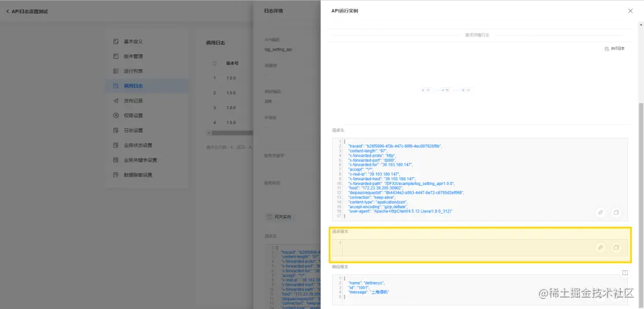Click the 业务状态设置 sidebar icon
Image resolution: width=644 pixels, height=309 pixels.
tap(116, 145)
